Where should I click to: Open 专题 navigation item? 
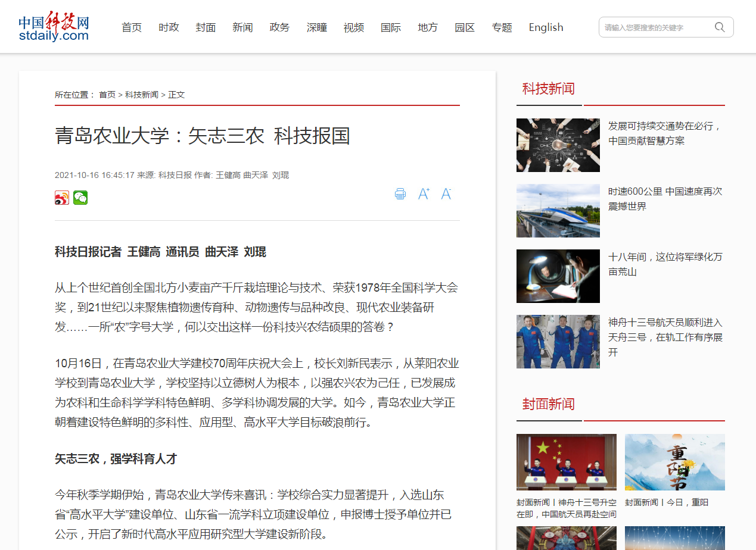coord(502,27)
